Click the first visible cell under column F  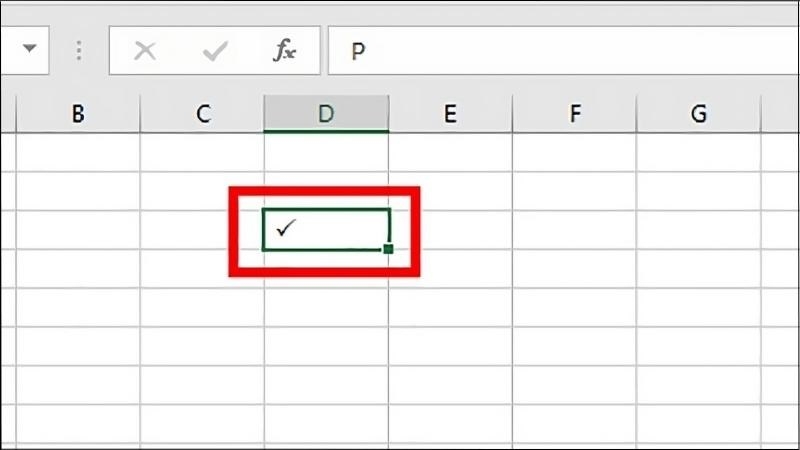point(575,152)
